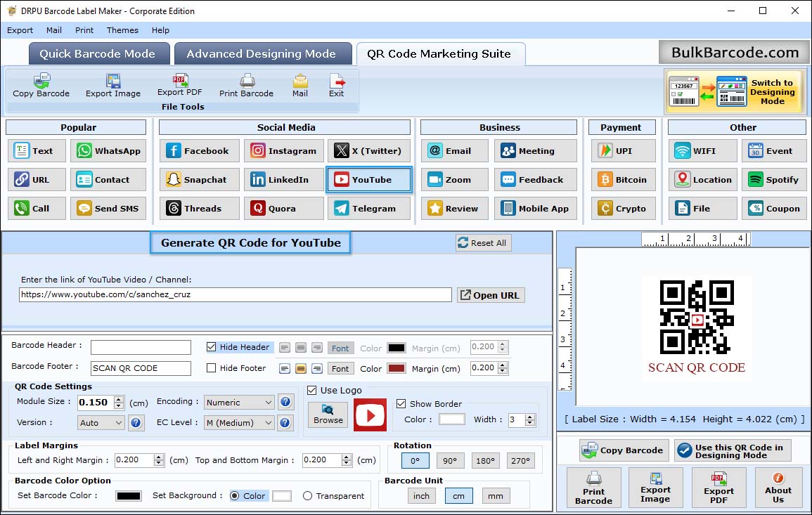Screen dimensions: 812x515
Task: Switch to Quick Barcode Mode tab
Action: [99, 54]
